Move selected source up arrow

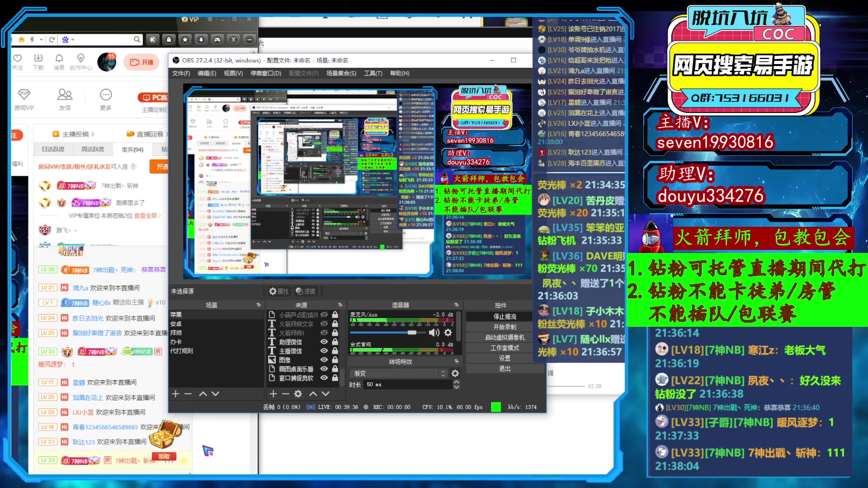[x=313, y=394]
